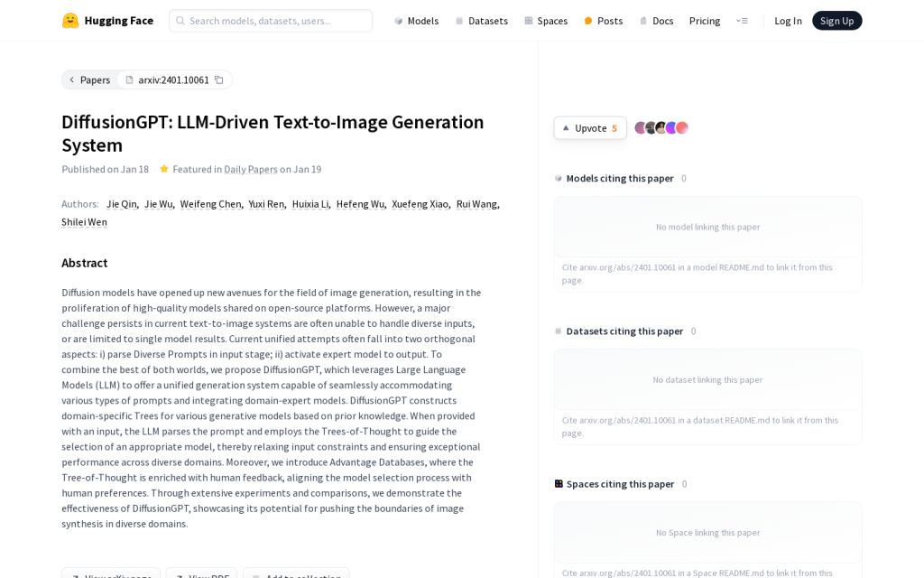Click Log In
Image resolution: width=924 pixels, height=578 pixels.
788,21
